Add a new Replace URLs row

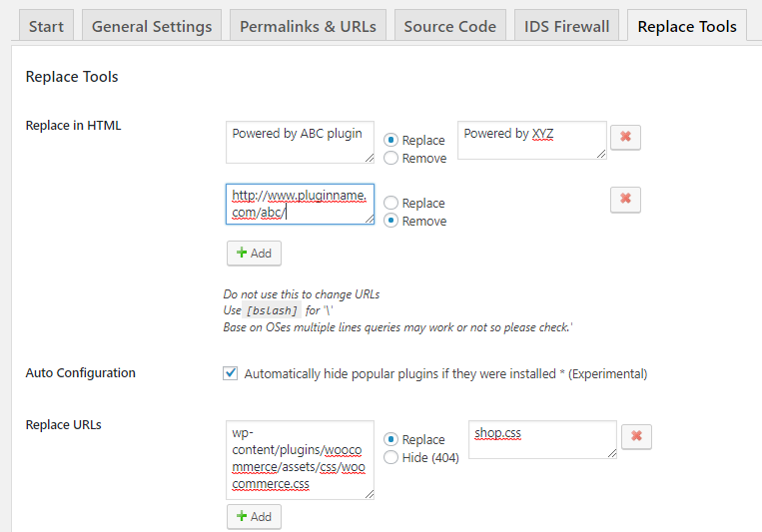(x=254, y=516)
